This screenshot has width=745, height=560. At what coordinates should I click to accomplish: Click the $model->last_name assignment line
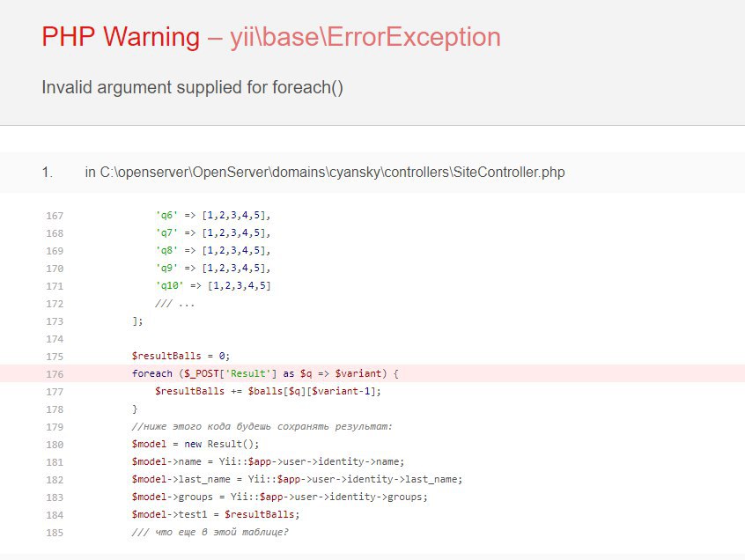297,479
